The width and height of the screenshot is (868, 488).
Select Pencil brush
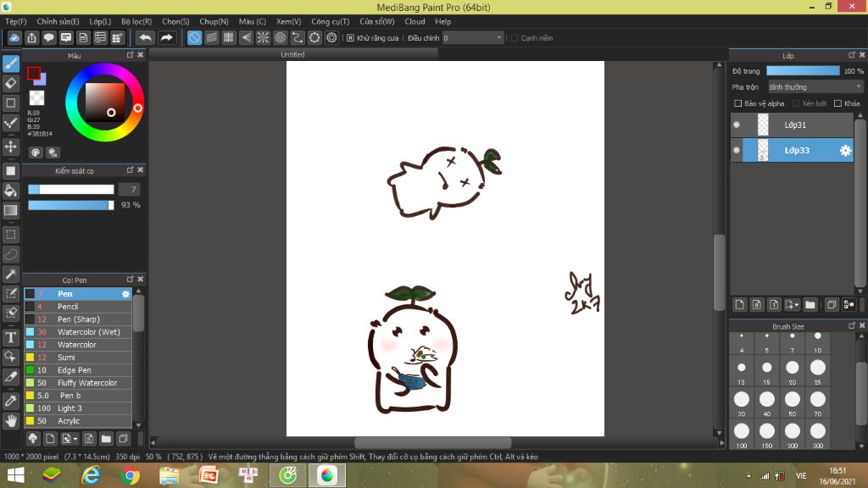click(78, 307)
